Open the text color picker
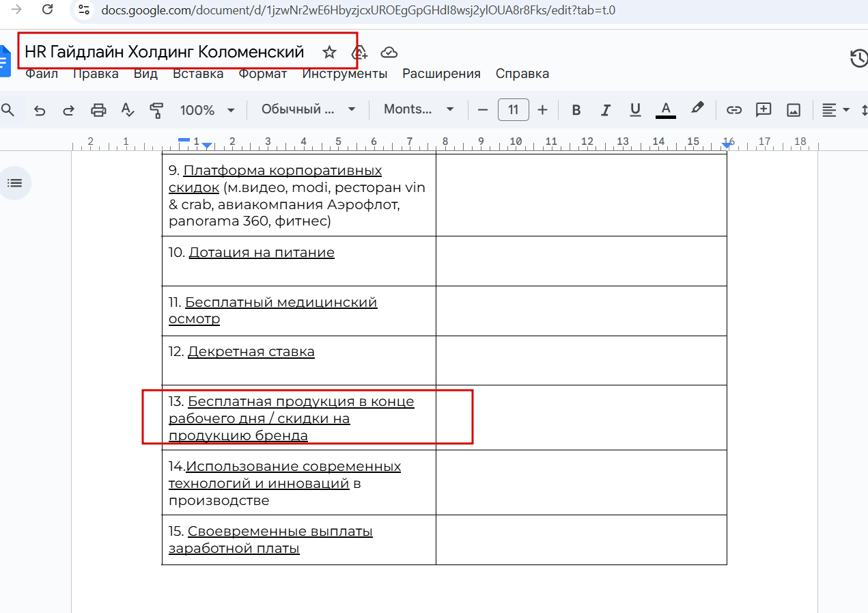This screenshot has height=613, width=868. point(666,110)
